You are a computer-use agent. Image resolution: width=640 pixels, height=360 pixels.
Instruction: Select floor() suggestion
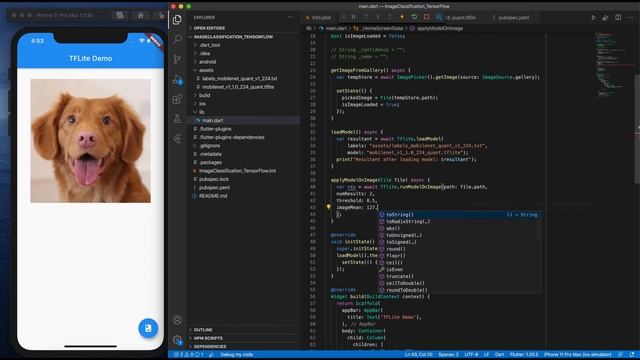[x=459, y=256]
